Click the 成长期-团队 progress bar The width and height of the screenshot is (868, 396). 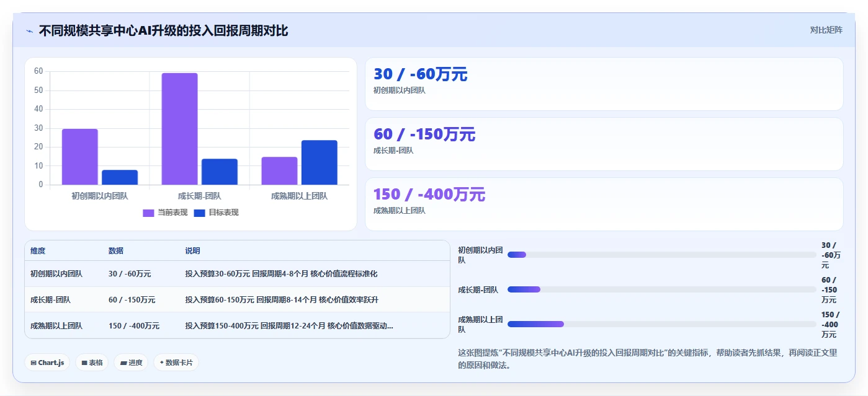[662, 289]
